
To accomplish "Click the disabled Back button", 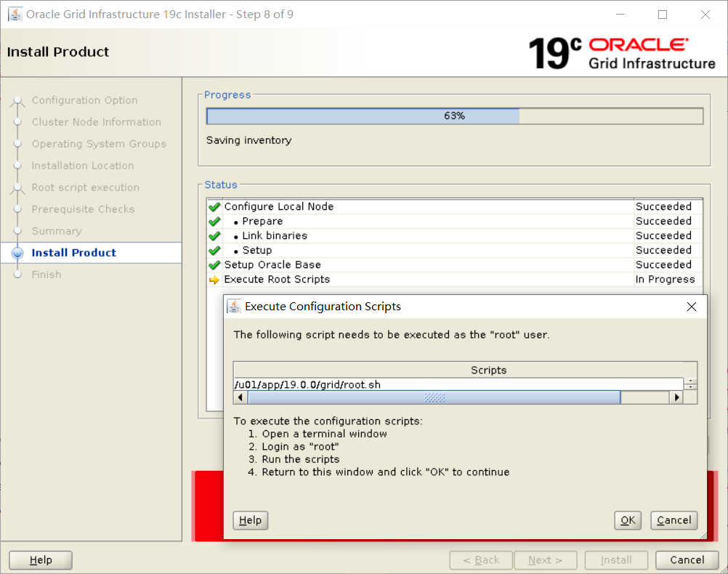I will [481, 560].
